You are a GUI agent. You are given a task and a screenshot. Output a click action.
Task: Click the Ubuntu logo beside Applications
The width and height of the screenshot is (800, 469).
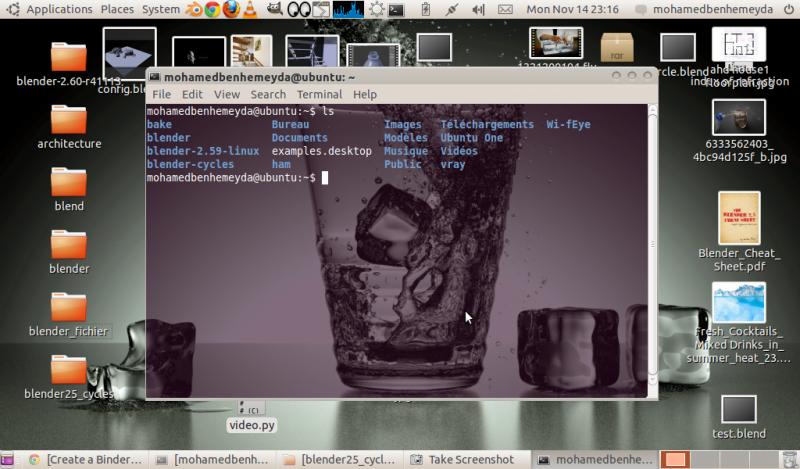tap(13, 9)
